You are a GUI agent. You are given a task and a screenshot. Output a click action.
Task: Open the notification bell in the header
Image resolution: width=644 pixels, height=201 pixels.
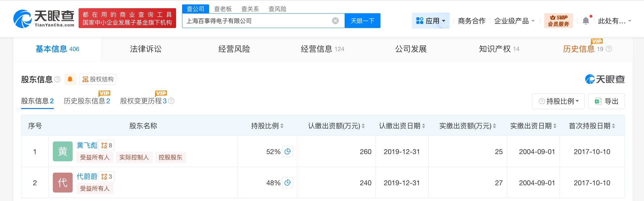click(586, 21)
